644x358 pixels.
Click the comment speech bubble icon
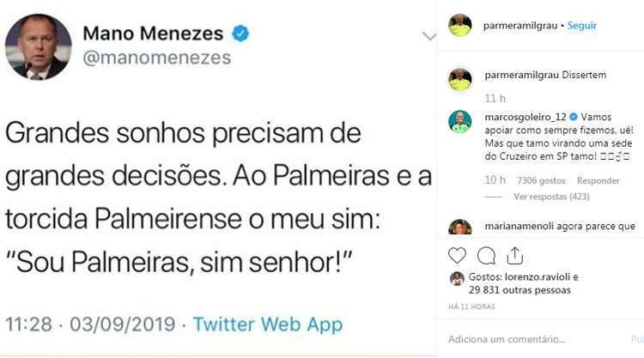point(486,256)
